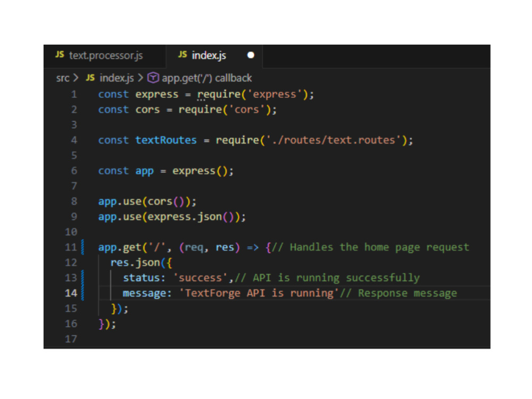Click the require keyword on line 1
The width and height of the screenshot is (532, 399).
[219, 94]
